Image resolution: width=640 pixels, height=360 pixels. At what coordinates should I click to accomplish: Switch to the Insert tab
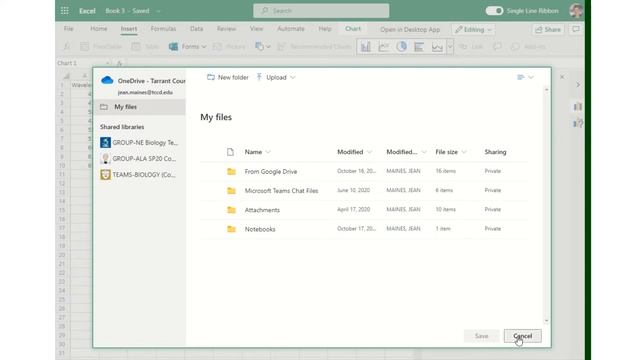[129, 29]
